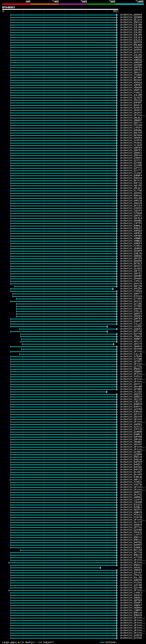Select the UniRef100_Q75U65 label
146x644 pixels.
[131, 356]
